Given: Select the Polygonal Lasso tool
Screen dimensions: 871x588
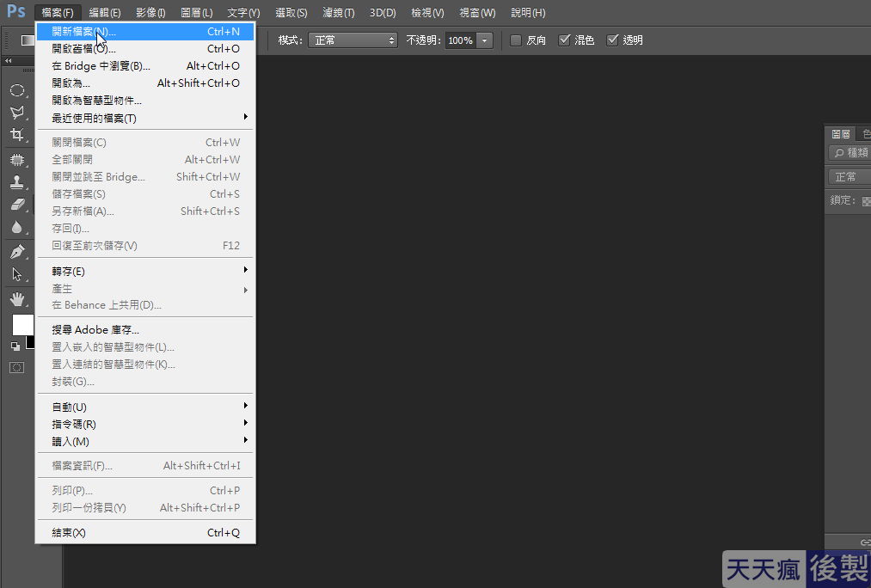Looking at the screenshot, I should point(17,112).
